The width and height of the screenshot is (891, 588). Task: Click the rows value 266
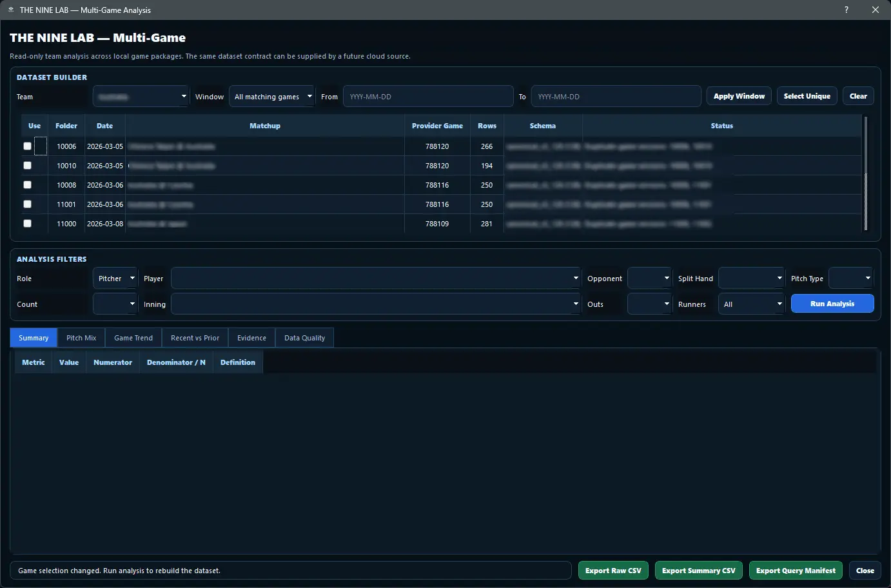click(x=487, y=146)
